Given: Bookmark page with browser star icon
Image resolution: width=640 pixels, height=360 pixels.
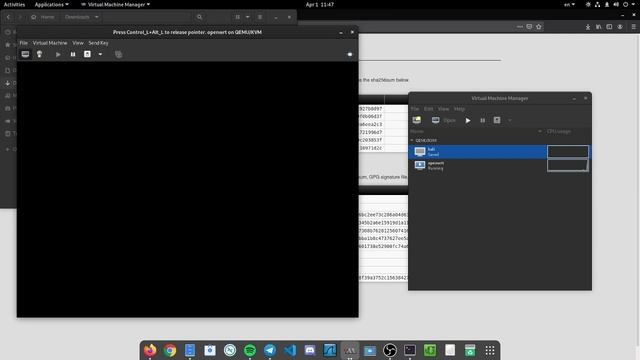Looking at the screenshot, I should coord(539,27).
